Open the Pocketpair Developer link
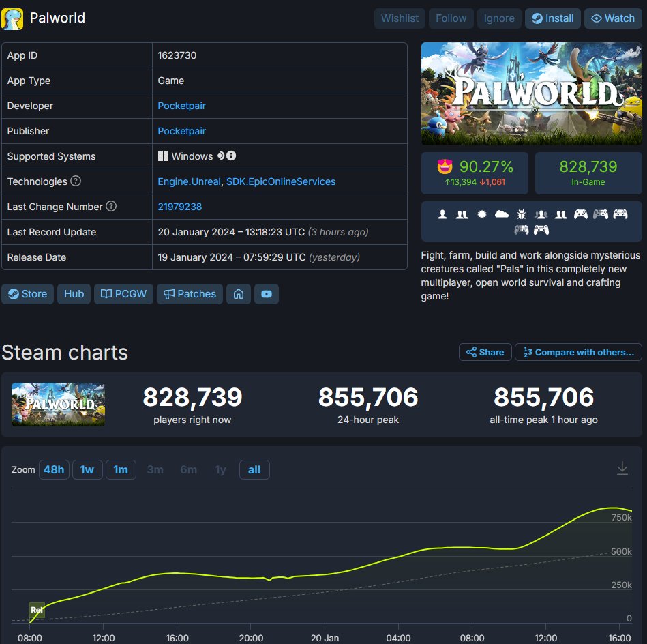 (x=181, y=106)
